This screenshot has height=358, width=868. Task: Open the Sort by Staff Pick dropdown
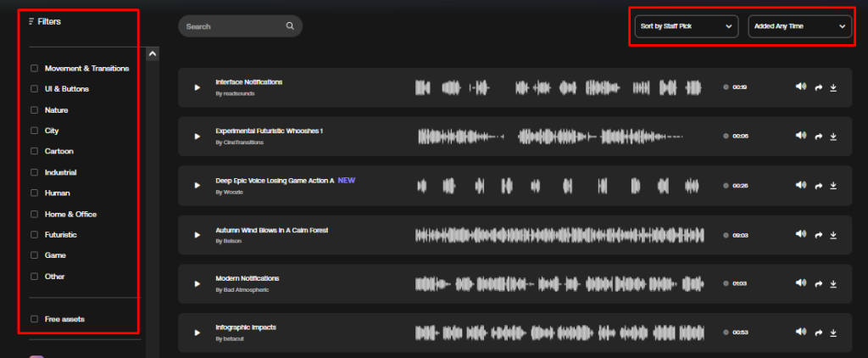pyautogui.click(x=687, y=26)
